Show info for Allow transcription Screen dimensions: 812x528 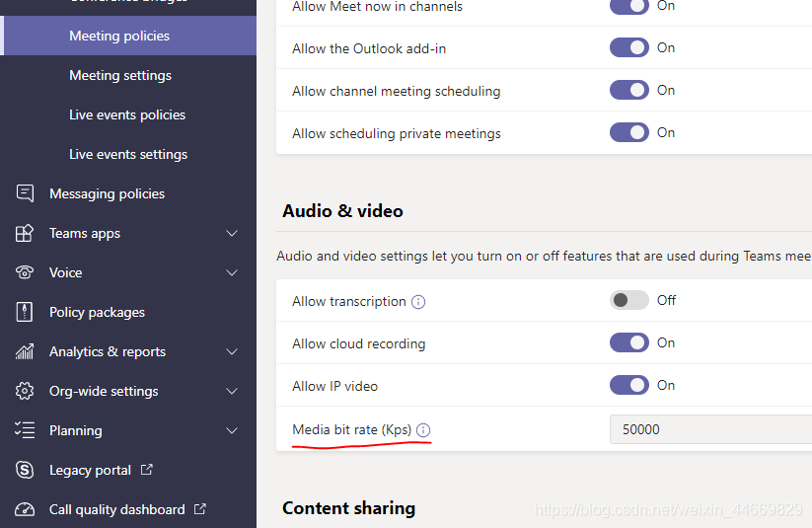coord(418,302)
